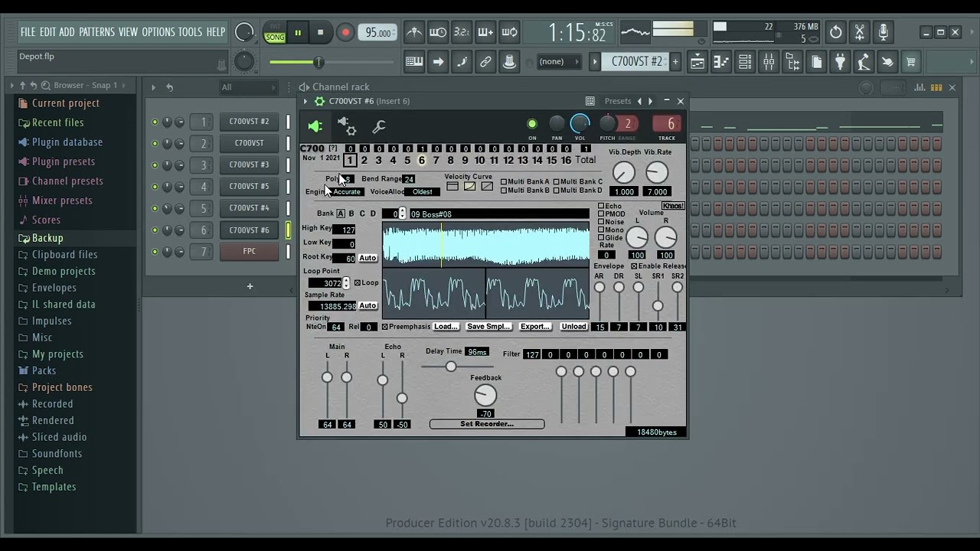
Task: Click the Export... button
Action: [535, 327]
